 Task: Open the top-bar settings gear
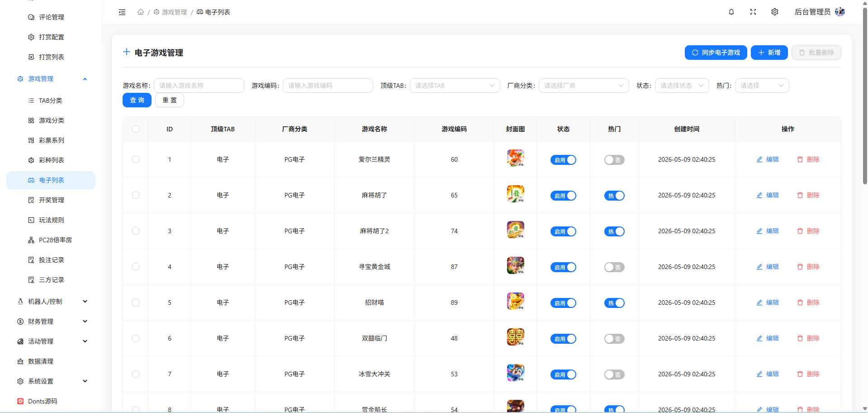(x=775, y=12)
